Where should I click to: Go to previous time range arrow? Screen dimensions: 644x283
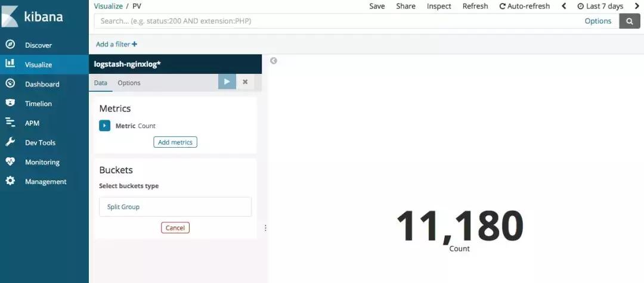[564, 6]
